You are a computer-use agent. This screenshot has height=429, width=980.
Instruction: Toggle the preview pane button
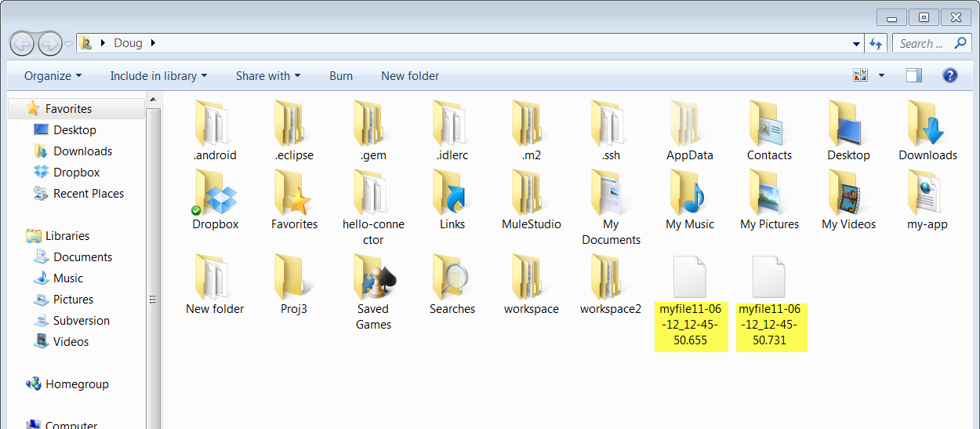pyautogui.click(x=913, y=75)
